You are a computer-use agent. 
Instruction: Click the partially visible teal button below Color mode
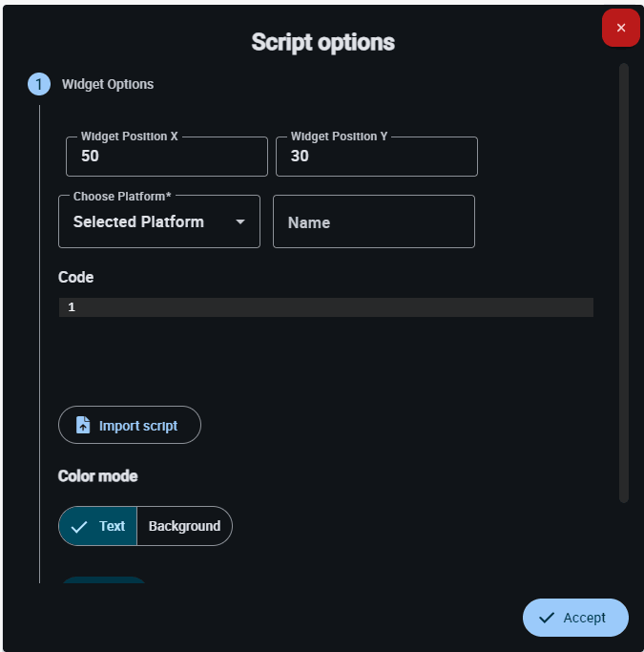click(104, 579)
